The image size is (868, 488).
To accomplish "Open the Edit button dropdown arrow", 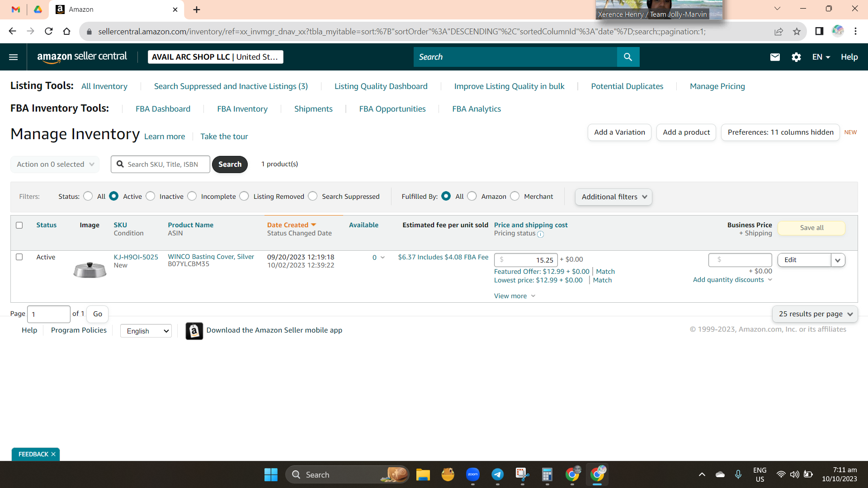I will click(838, 260).
